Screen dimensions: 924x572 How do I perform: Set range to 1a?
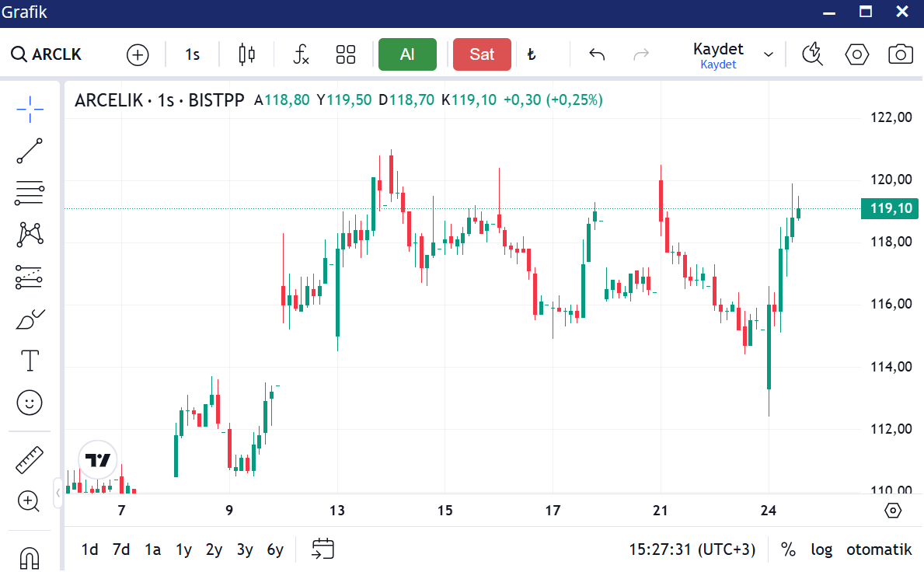[x=152, y=549]
